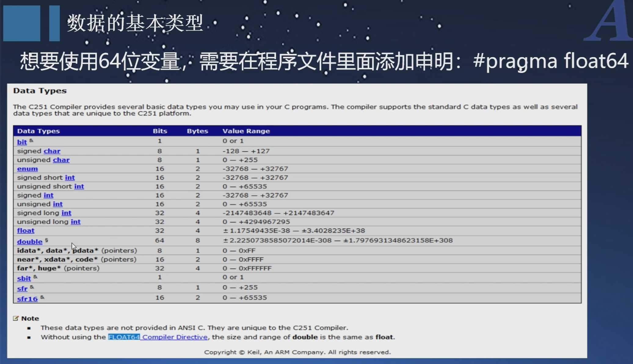Click the '64' bits cell in double row
633x364 pixels.
coord(159,240)
